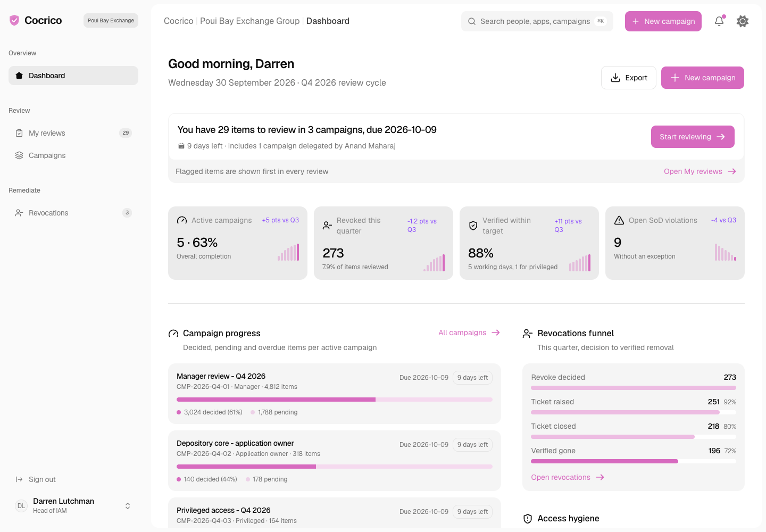The width and height of the screenshot is (766, 532).
Task: Click Start reviewing button
Action: click(693, 137)
